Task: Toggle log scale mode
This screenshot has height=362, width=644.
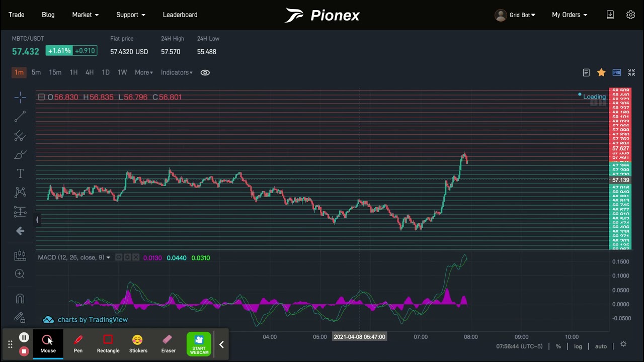Action: (578, 346)
